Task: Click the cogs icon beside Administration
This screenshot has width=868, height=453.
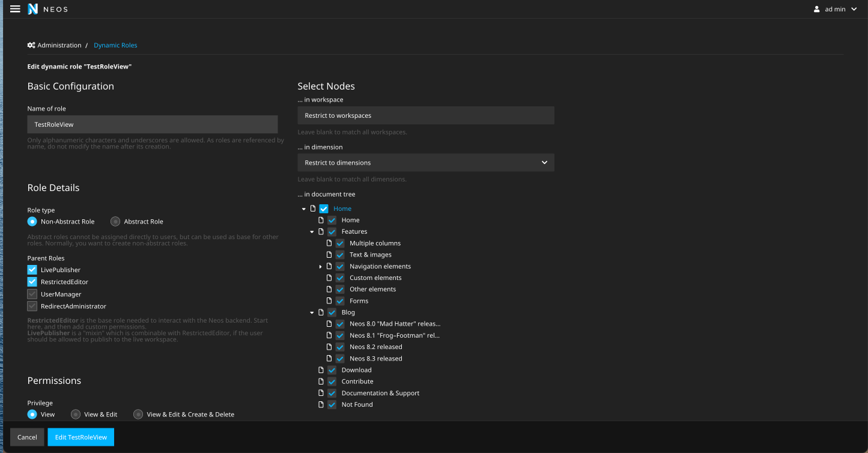Action: click(31, 45)
